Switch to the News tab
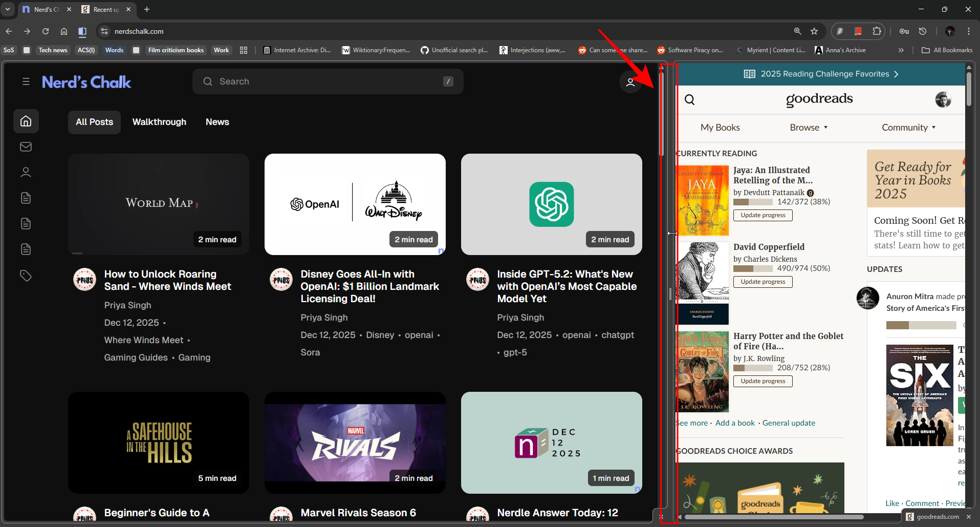This screenshot has height=527, width=980. click(x=217, y=122)
